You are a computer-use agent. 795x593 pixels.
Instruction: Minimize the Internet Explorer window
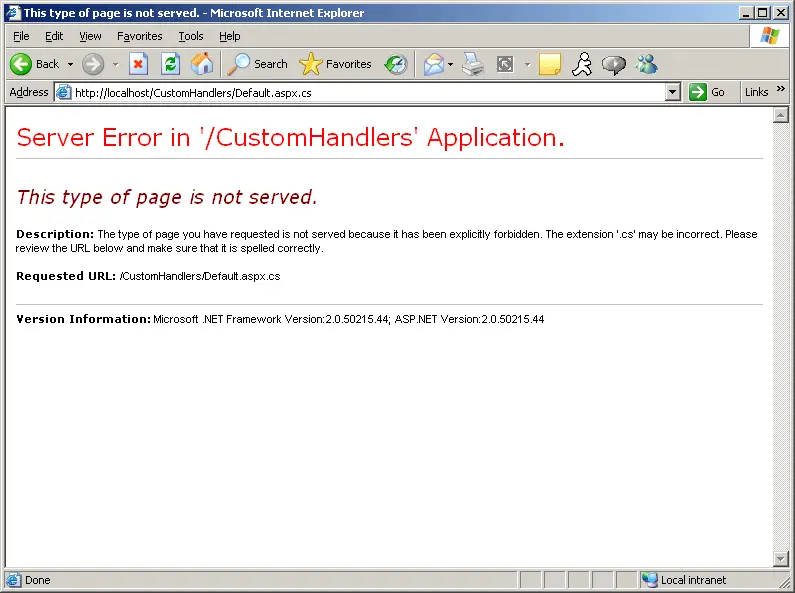click(x=745, y=13)
